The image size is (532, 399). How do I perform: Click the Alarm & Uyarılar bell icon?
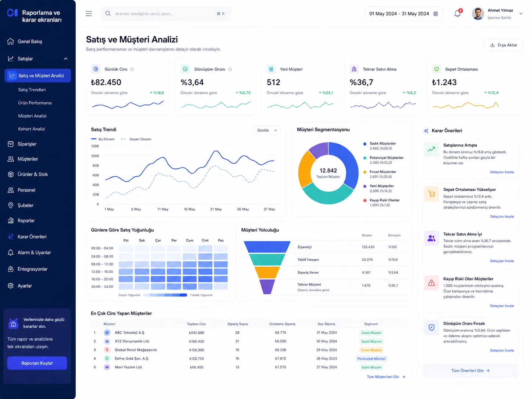pyautogui.click(x=11, y=252)
